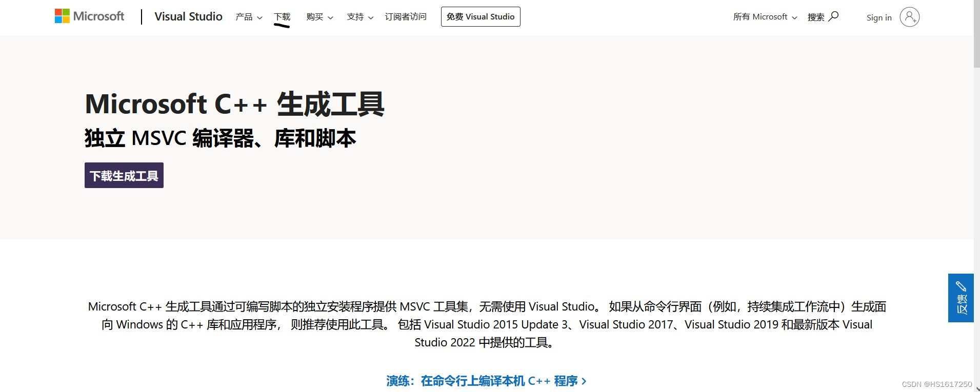Open the 反馈 feedback side tab
Image resolution: width=980 pixels, height=392 pixels.
click(961, 298)
